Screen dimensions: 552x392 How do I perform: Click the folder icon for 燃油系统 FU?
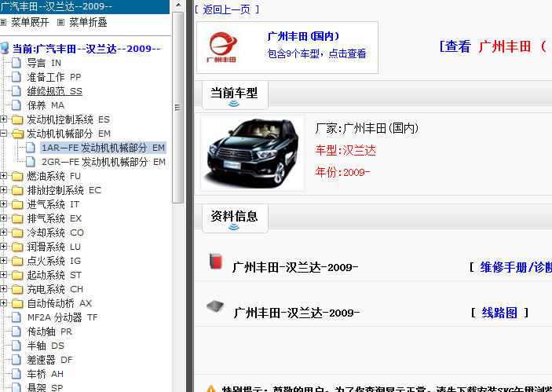pyautogui.click(x=17, y=176)
